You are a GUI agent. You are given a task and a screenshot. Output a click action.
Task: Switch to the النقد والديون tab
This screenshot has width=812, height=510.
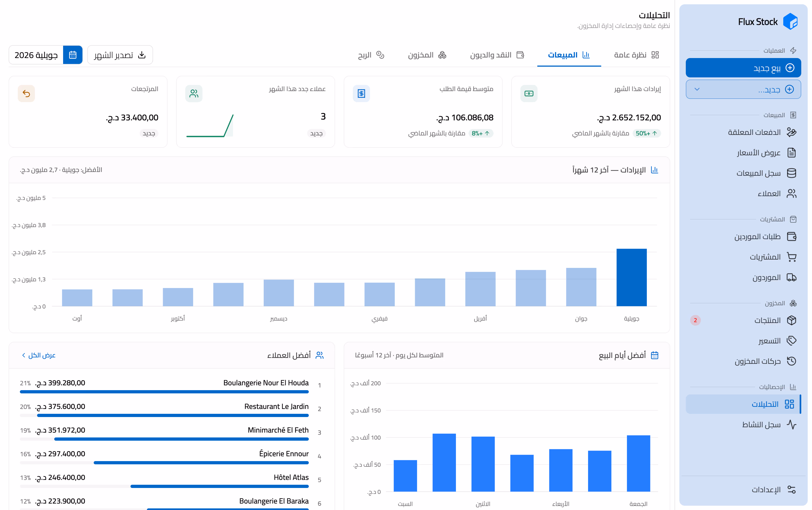tap(497, 55)
